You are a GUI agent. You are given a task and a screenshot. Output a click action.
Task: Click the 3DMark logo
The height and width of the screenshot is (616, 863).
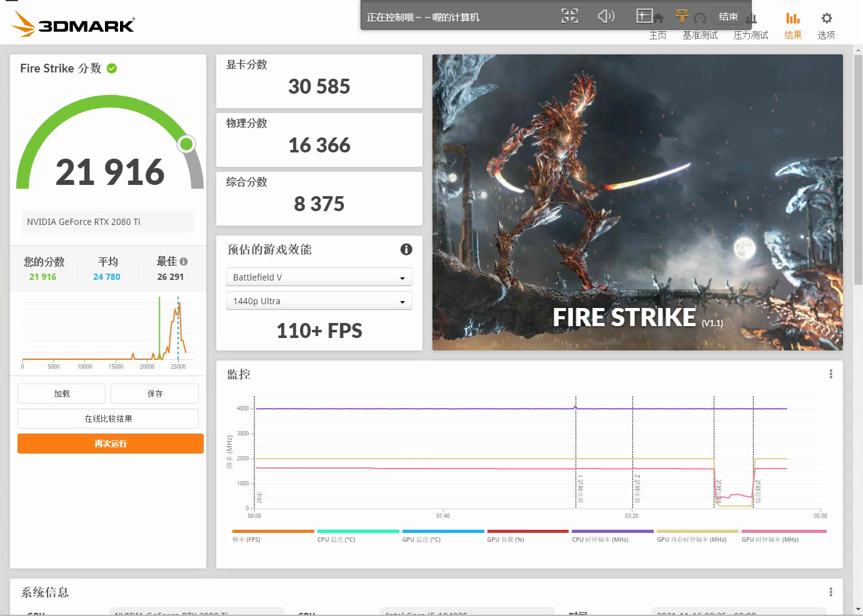(73, 24)
